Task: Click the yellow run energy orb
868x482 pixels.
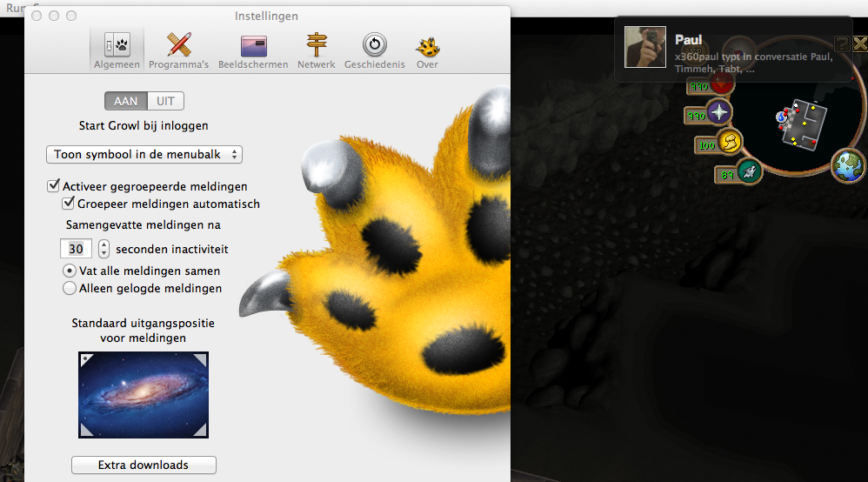Action: pos(730,141)
